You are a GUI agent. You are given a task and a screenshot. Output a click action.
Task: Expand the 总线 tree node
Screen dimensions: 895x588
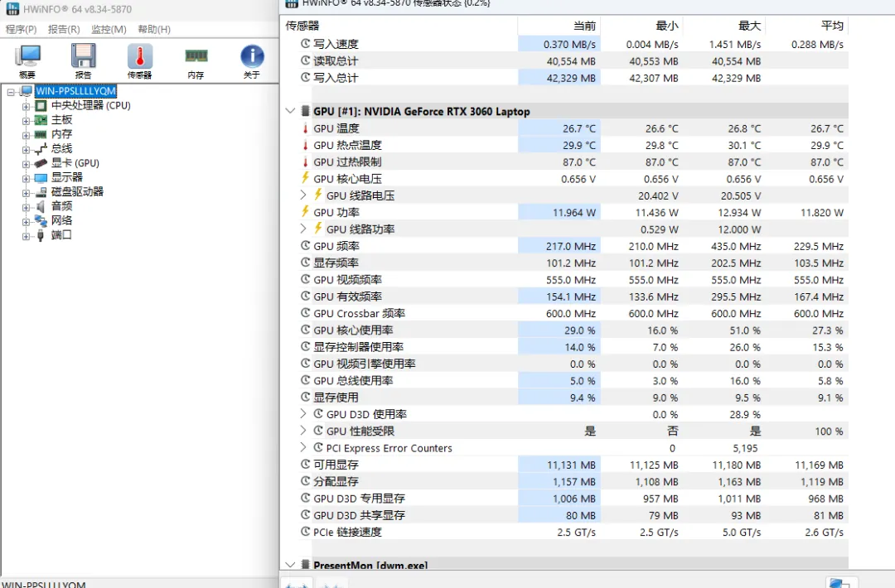point(26,149)
